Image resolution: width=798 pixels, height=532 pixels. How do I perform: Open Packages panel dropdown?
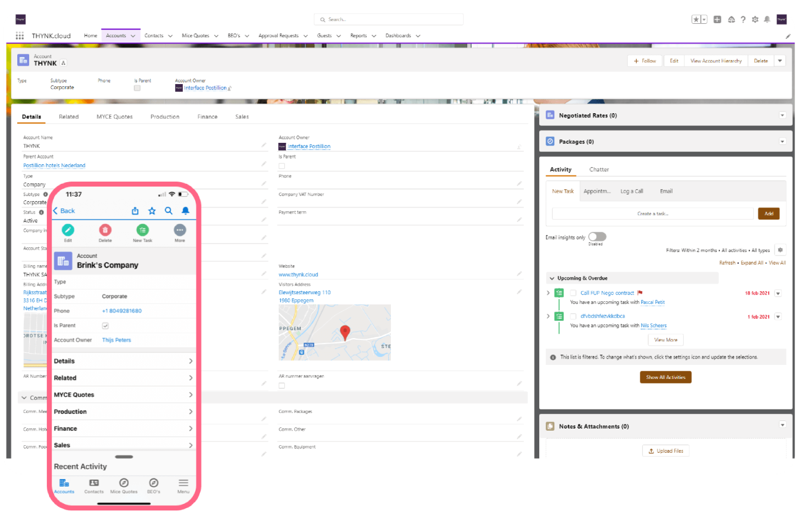782,142
